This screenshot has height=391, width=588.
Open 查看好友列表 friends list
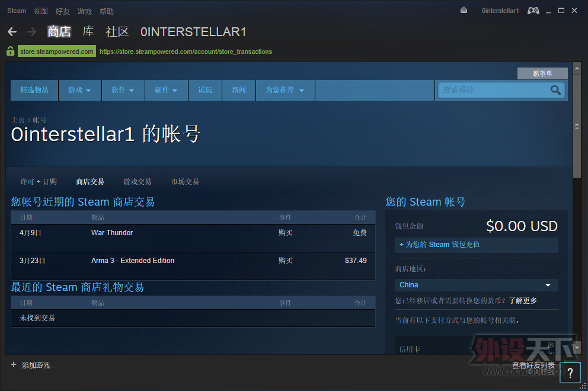(533, 365)
